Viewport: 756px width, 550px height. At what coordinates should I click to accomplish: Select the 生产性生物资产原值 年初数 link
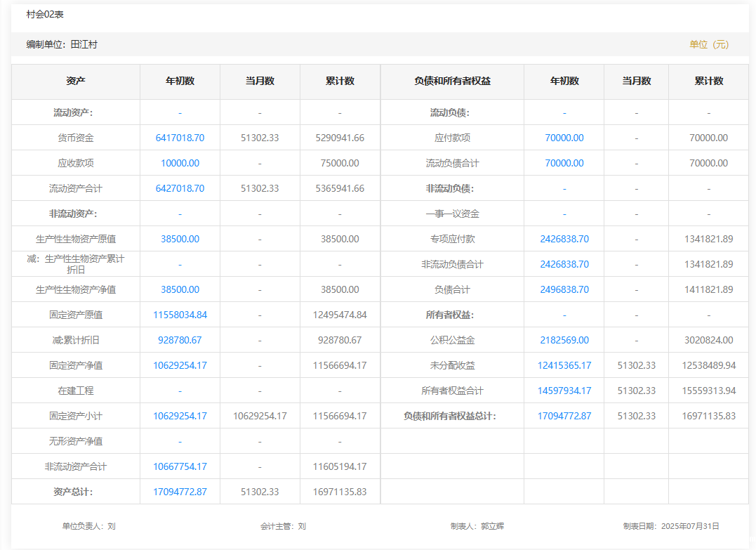[x=180, y=239]
